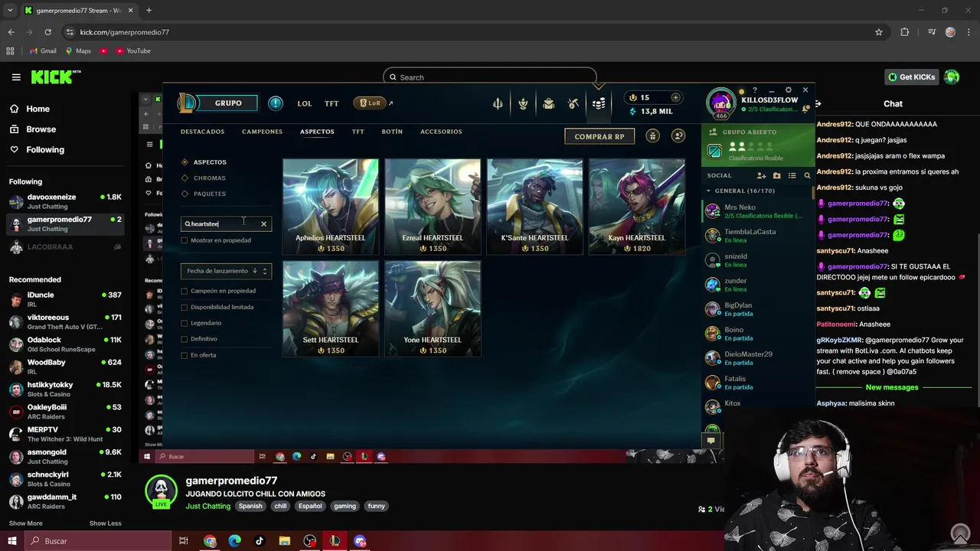Viewport: 980px width, 551px height.
Task: Select the Chromas filter option
Action: pyautogui.click(x=204, y=178)
